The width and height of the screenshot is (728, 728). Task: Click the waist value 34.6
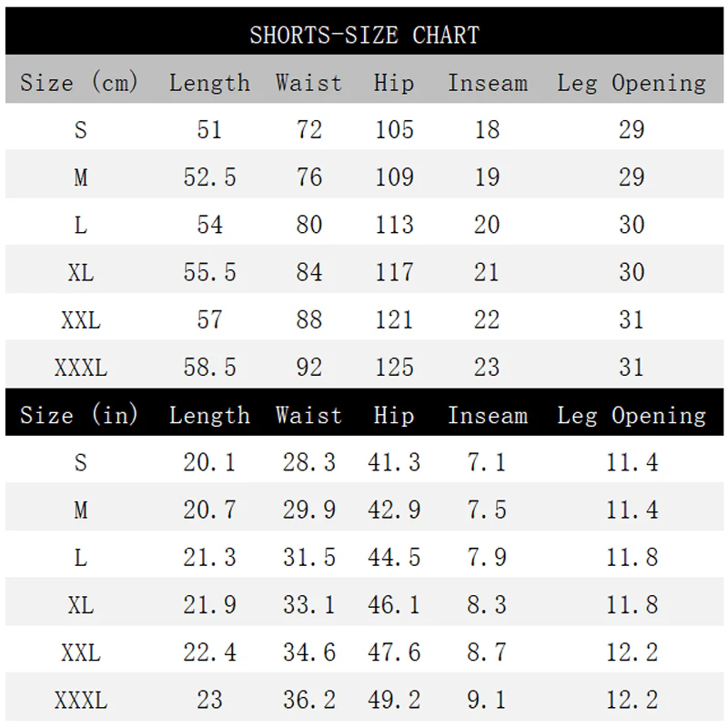click(309, 652)
